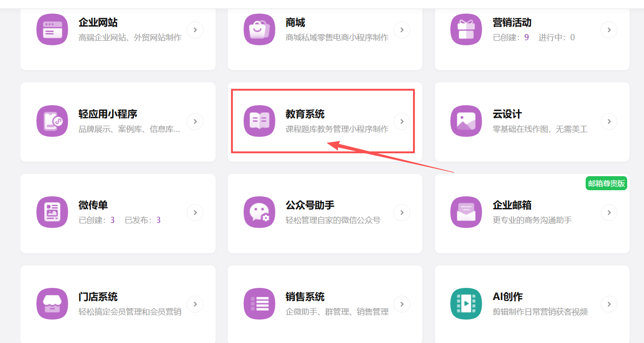Image resolution: width=644 pixels, height=343 pixels.
Task: Click the 销售系统 chevron button
Action: pyautogui.click(x=402, y=304)
